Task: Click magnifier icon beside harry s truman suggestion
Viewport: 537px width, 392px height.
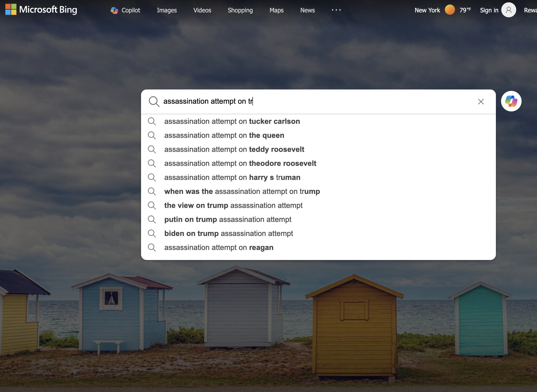Action: click(152, 178)
